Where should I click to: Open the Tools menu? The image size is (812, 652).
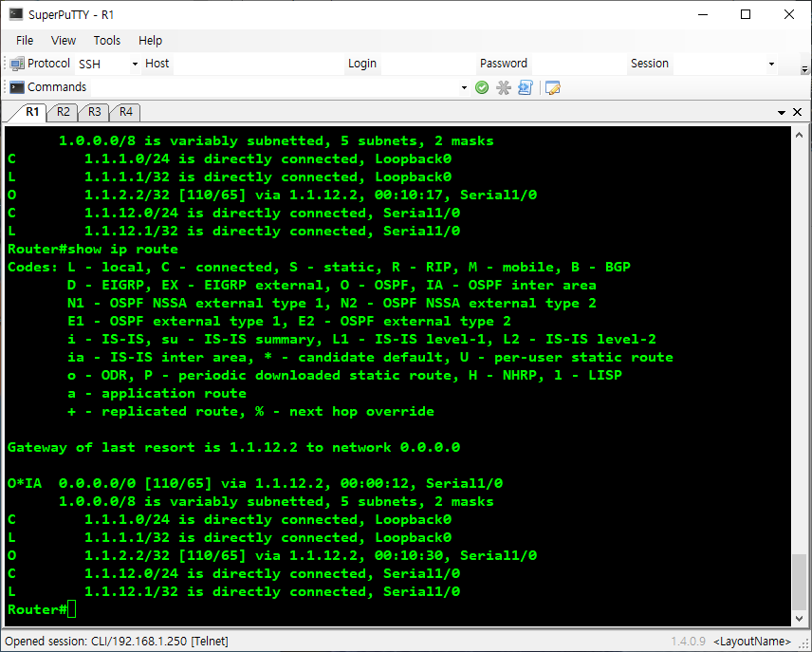click(106, 41)
